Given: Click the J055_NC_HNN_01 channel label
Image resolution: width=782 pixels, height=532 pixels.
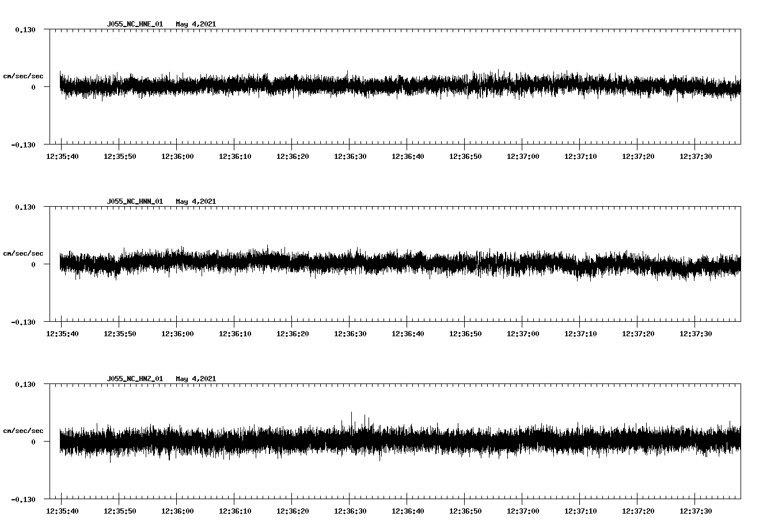Looking at the screenshot, I should (x=134, y=201).
